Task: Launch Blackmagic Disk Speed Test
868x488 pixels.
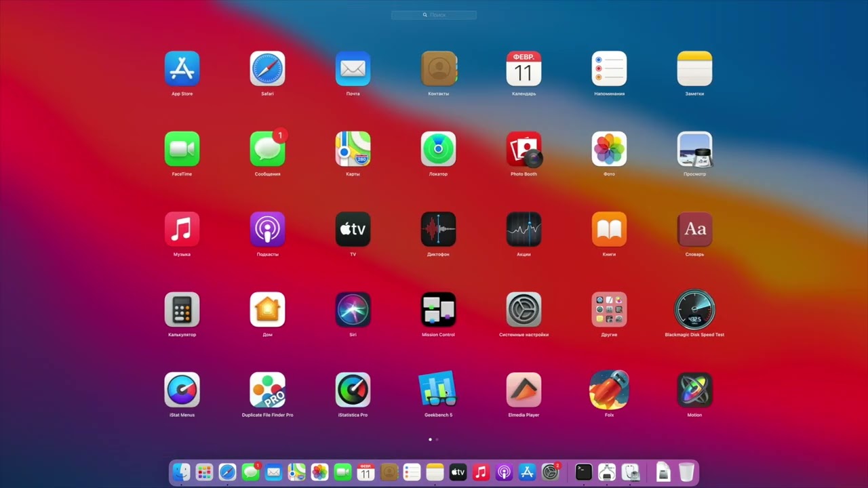Action: click(x=694, y=309)
